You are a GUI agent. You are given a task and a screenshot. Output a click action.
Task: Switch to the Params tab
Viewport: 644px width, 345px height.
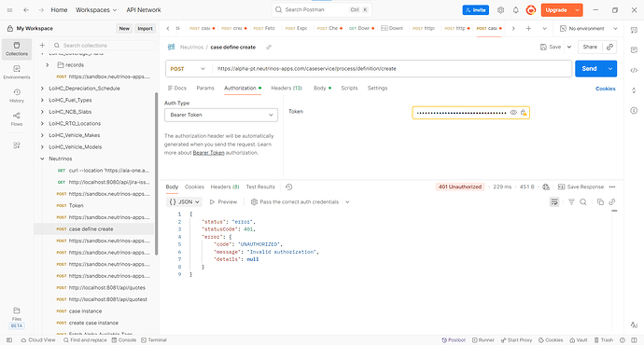tap(205, 89)
